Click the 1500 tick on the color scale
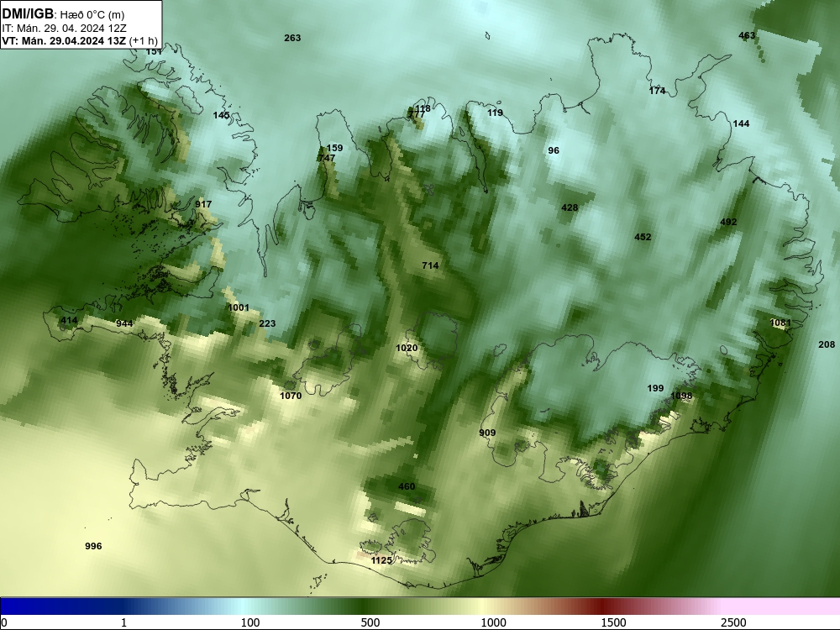 613,622
